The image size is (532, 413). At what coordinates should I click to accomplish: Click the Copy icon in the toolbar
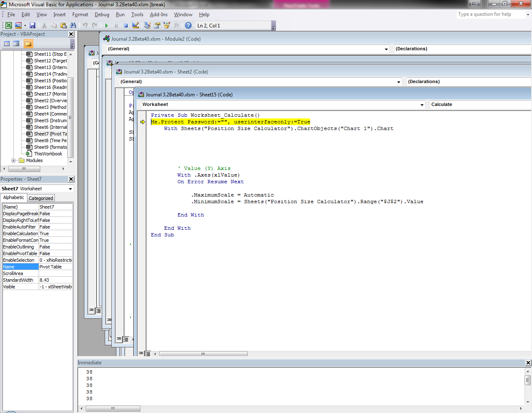pyautogui.click(x=54, y=25)
